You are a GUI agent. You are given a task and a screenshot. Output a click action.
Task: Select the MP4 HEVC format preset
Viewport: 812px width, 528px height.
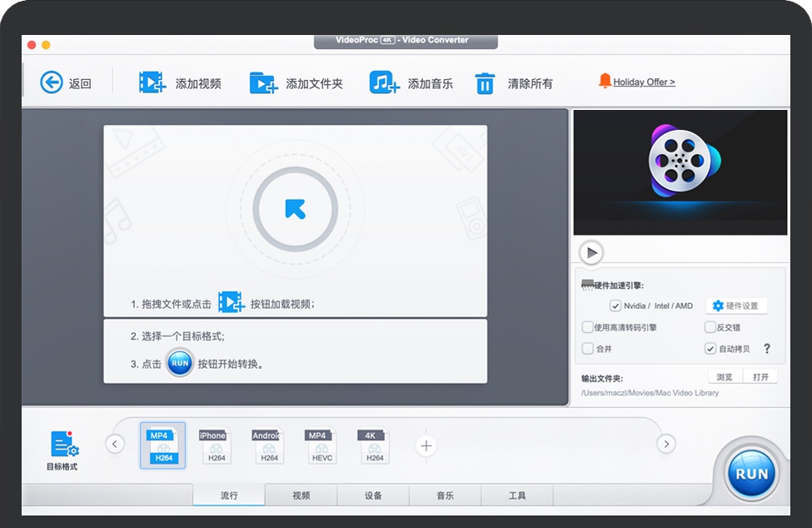pyautogui.click(x=322, y=446)
